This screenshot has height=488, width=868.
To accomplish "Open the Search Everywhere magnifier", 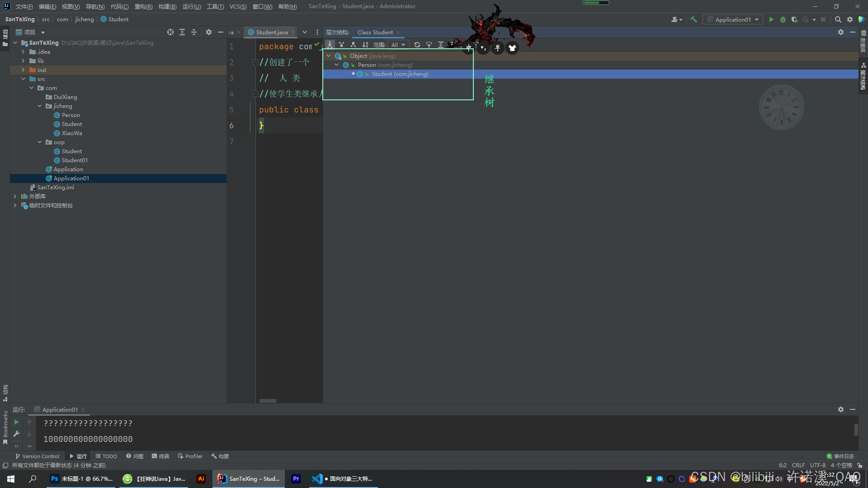I will (x=838, y=19).
